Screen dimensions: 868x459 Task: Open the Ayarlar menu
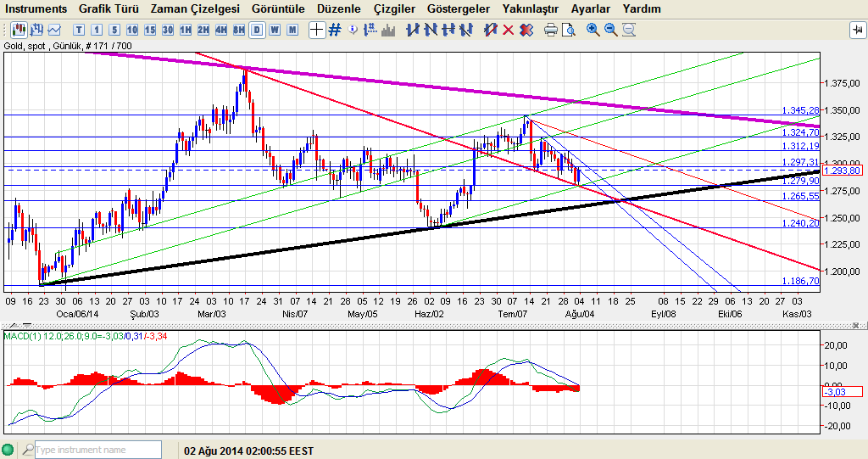(x=590, y=8)
